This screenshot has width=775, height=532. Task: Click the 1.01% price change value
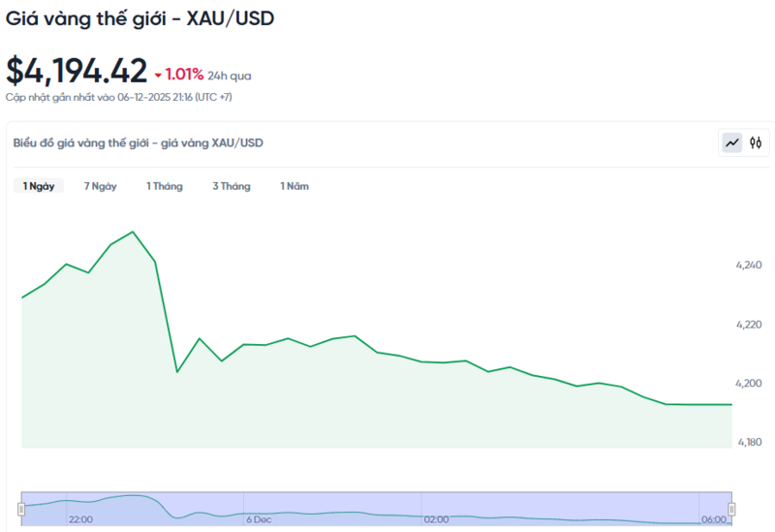pos(184,74)
